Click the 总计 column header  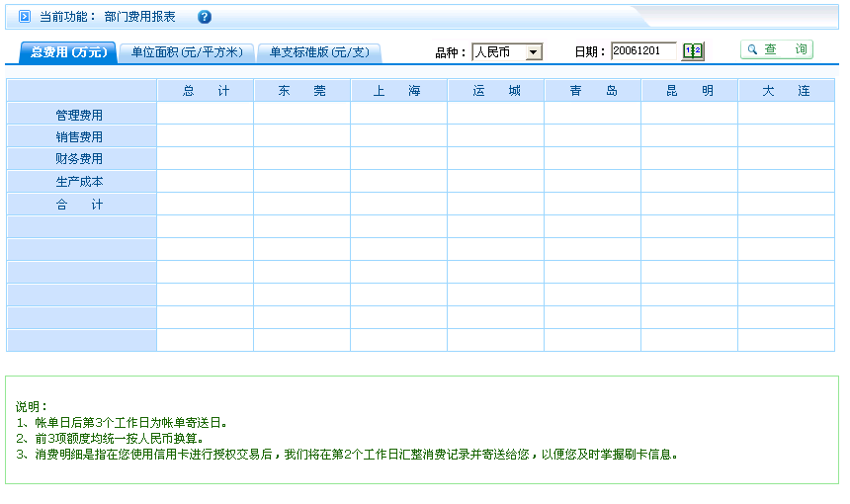[206, 91]
